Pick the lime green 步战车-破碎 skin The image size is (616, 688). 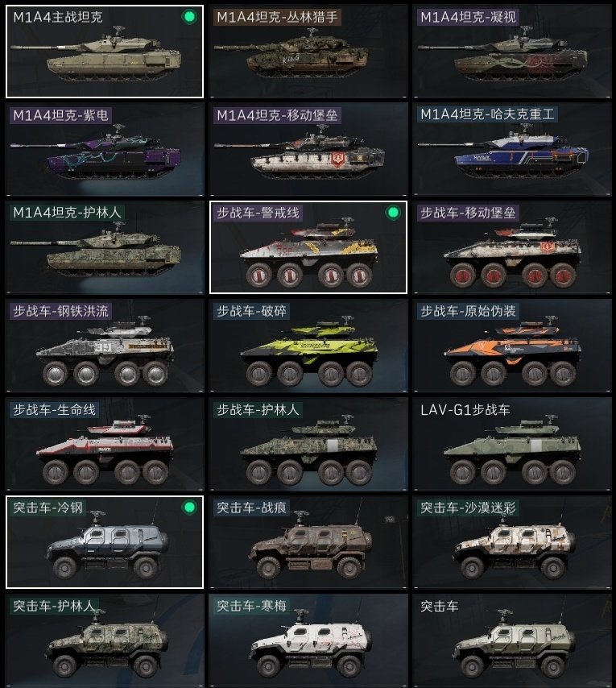click(x=308, y=346)
